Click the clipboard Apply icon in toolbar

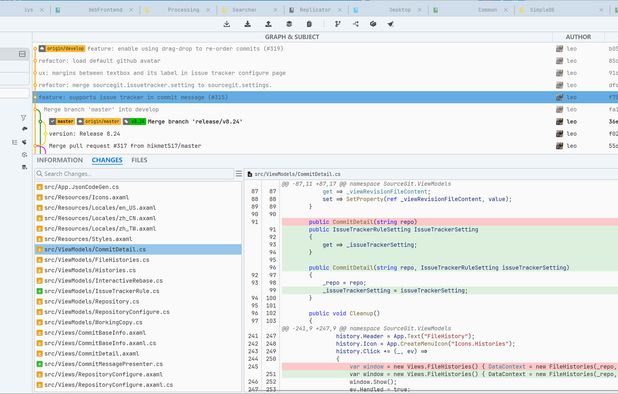pyautogui.click(x=309, y=24)
